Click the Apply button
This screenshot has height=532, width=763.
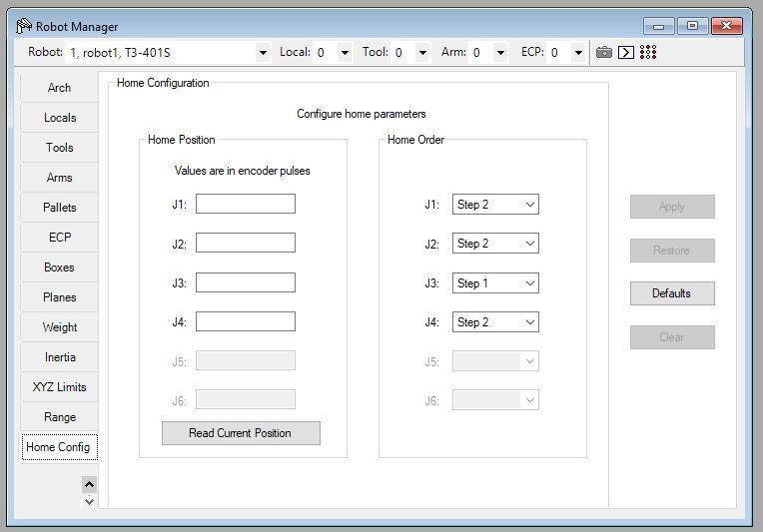672,207
